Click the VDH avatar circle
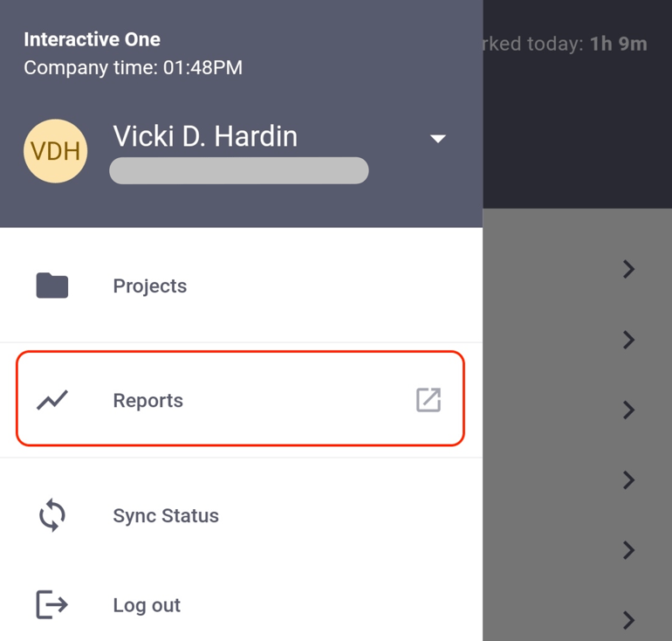Screen dimensions: 672x641 click(55, 151)
